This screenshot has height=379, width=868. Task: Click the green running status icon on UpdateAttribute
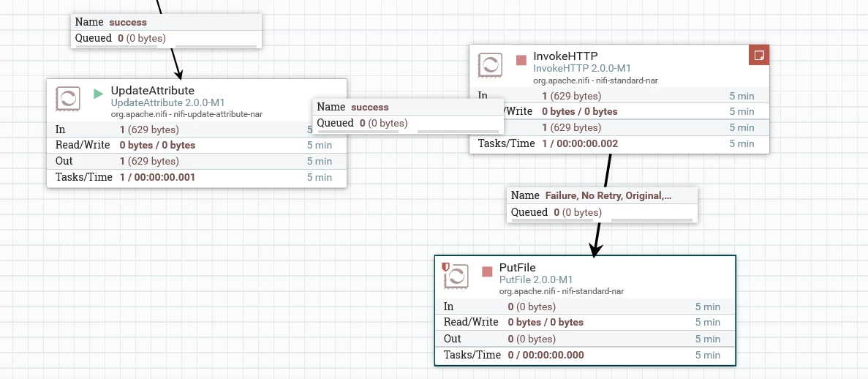click(99, 94)
